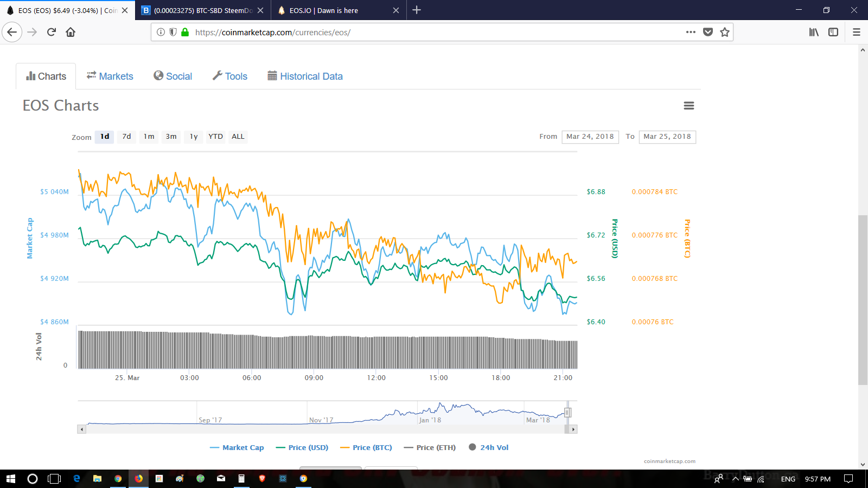Click the navigator left scroll arrow
This screenshot has width=868, height=488.
tap(82, 429)
